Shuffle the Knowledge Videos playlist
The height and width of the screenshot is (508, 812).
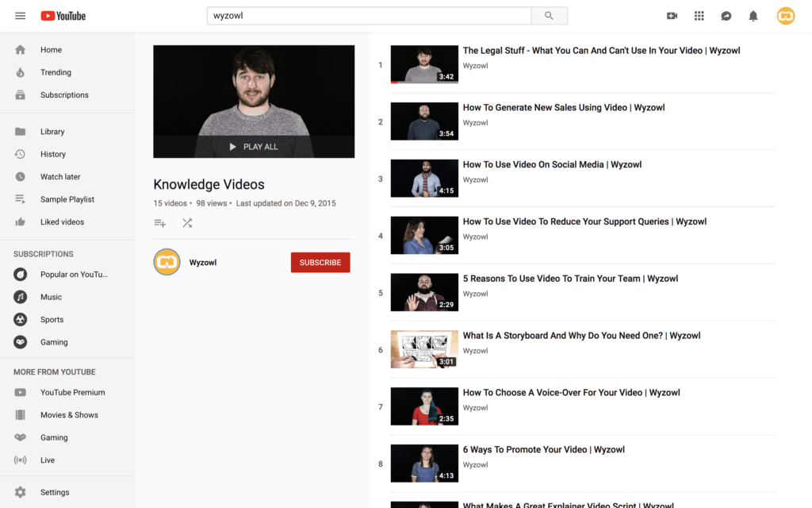[x=187, y=223]
